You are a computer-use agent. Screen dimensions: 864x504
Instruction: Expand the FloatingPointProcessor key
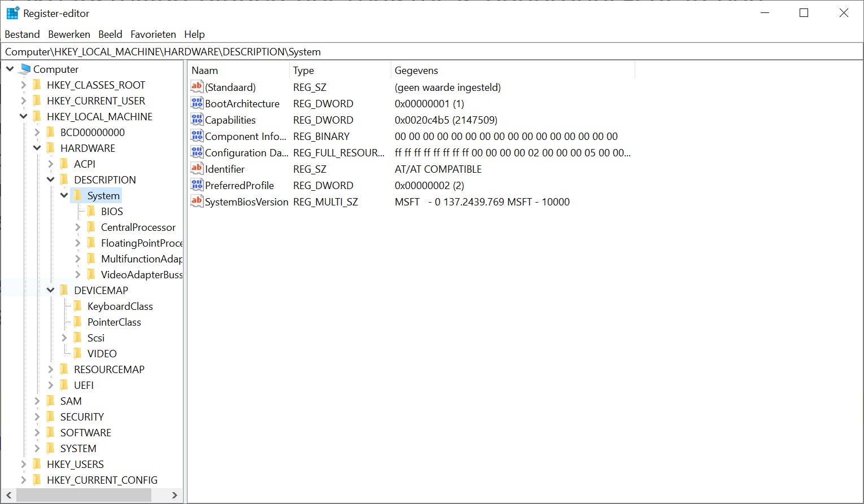[x=77, y=243]
